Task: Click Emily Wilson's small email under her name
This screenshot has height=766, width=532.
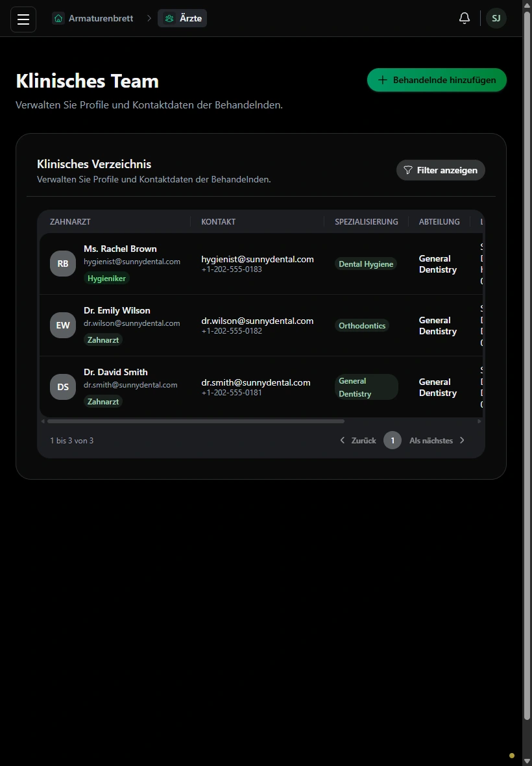Action: 132,323
